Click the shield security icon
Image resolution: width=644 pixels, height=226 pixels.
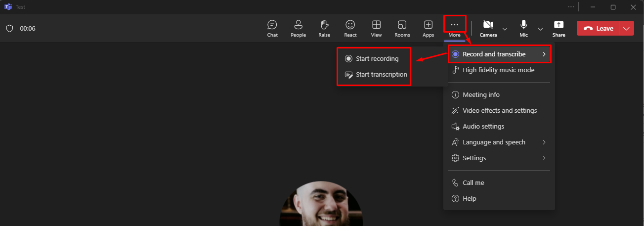point(9,29)
